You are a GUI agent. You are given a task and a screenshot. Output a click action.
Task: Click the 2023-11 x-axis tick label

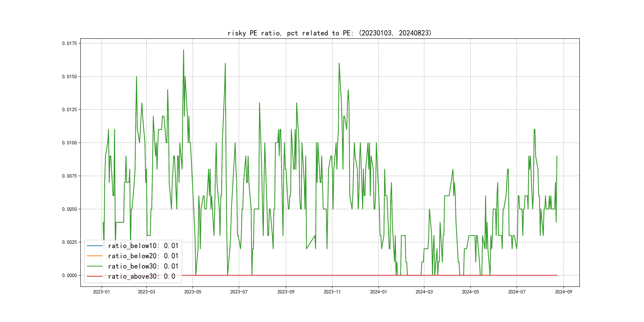tap(332, 292)
